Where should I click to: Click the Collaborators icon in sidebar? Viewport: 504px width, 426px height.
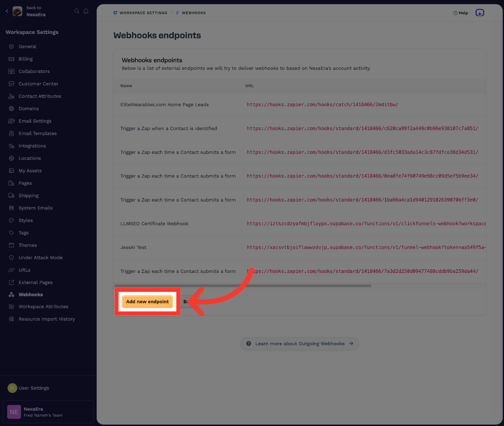11,71
